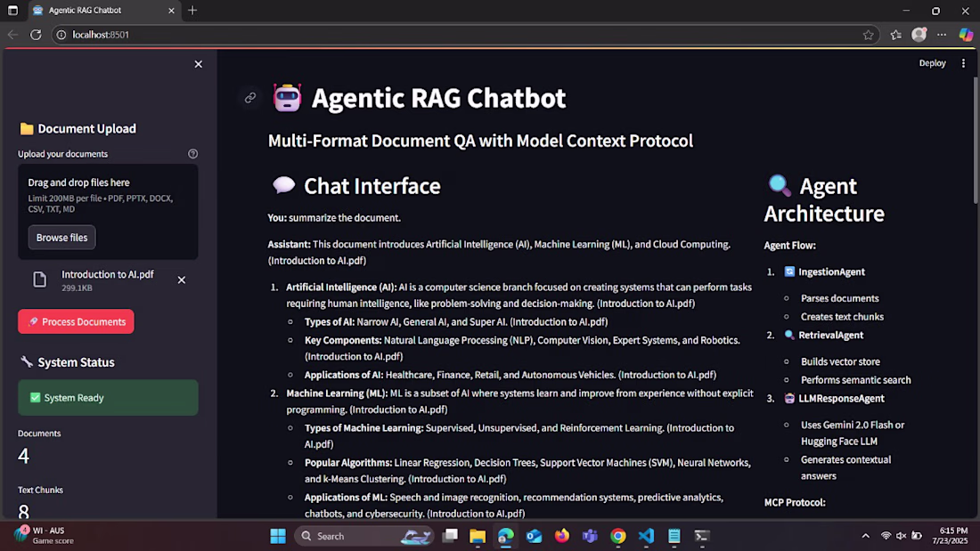Click the upload help question mark icon

click(192, 154)
